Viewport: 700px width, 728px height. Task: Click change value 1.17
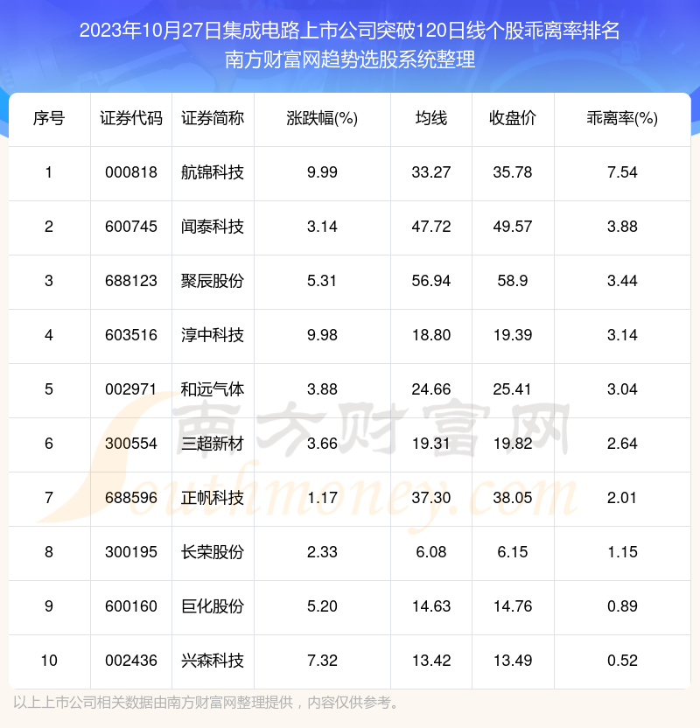coord(322,498)
